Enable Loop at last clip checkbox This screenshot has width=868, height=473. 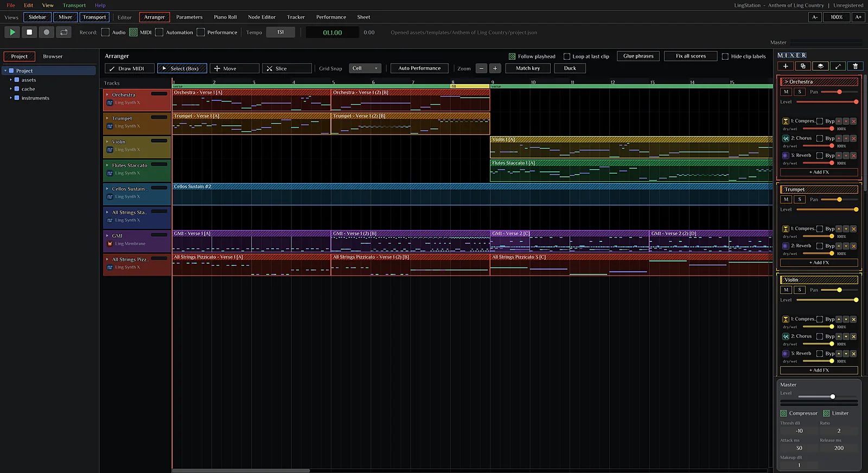pos(567,56)
